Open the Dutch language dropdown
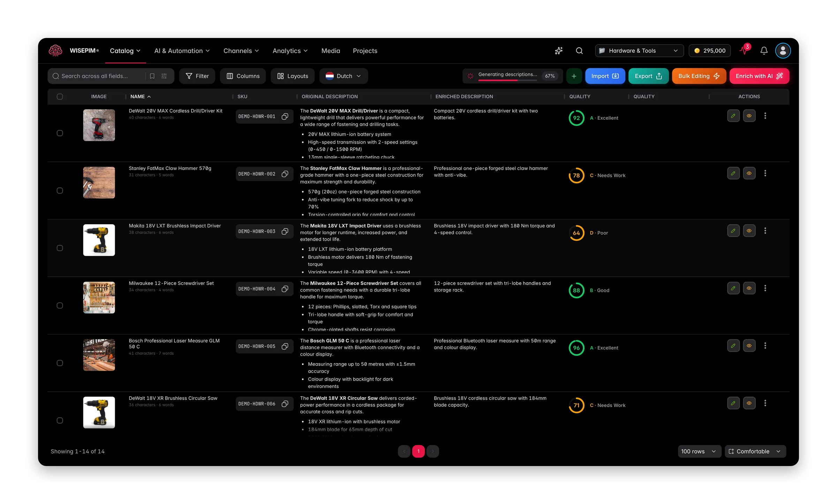837x504 pixels. pos(344,76)
